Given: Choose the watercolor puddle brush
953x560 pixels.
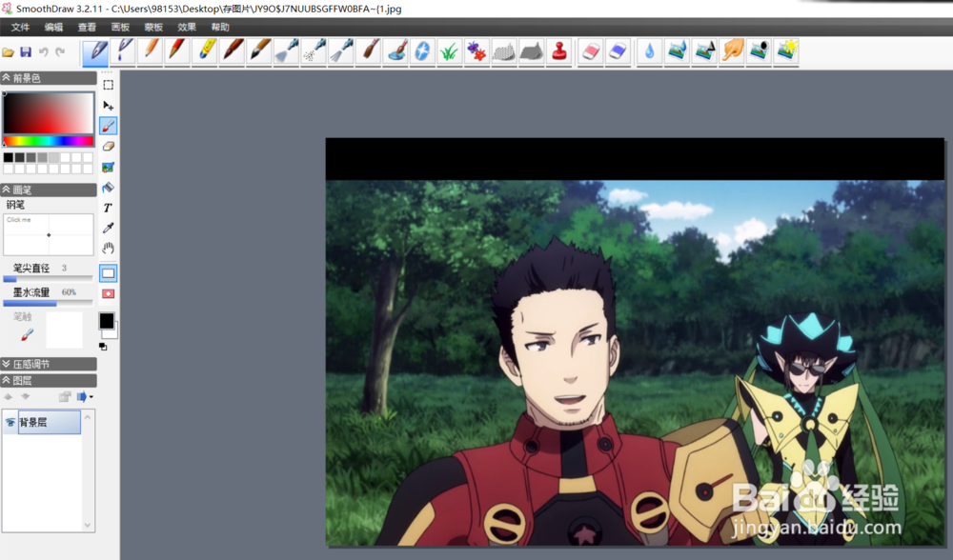Looking at the screenshot, I should point(396,51).
